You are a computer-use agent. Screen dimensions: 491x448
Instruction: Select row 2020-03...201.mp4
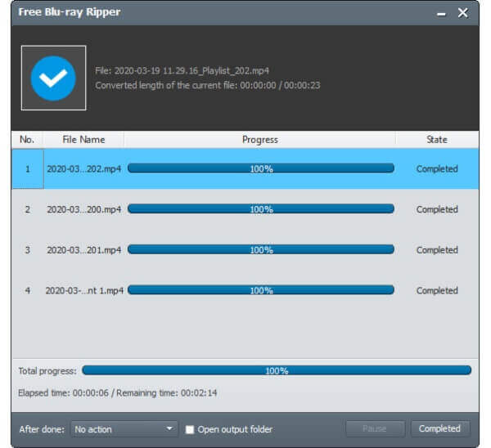click(x=245, y=250)
